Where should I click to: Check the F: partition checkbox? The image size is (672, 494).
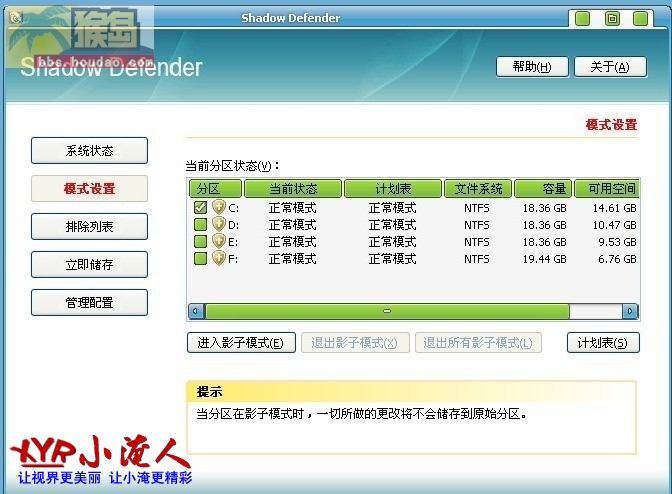coord(200,259)
